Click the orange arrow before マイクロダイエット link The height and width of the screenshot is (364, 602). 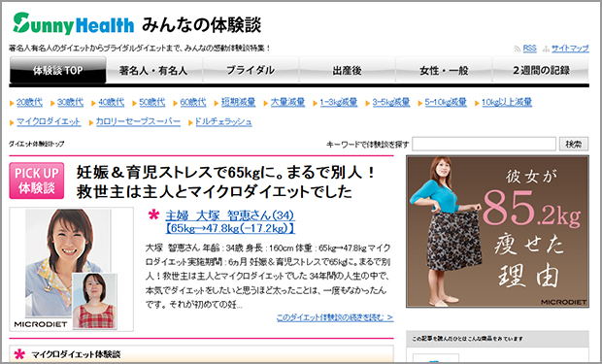click(12, 123)
